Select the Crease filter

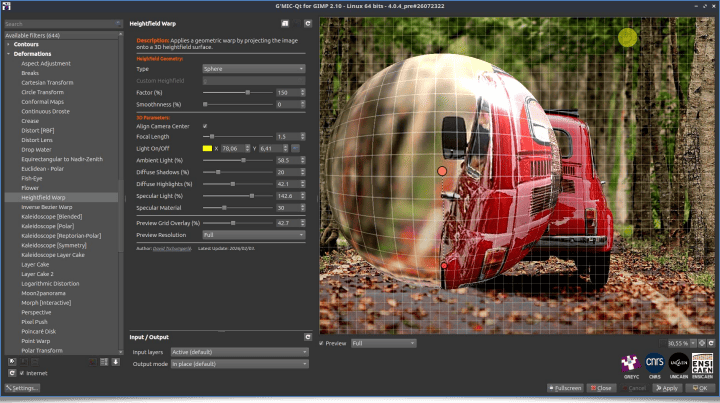pyautogui.click(x=30, y=121)
